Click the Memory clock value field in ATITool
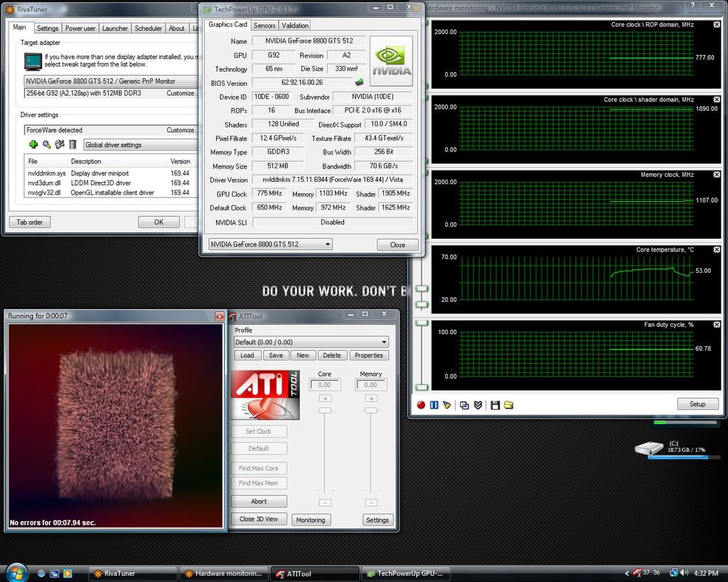Viewport: 728px width, 582px height. (370, 384)
